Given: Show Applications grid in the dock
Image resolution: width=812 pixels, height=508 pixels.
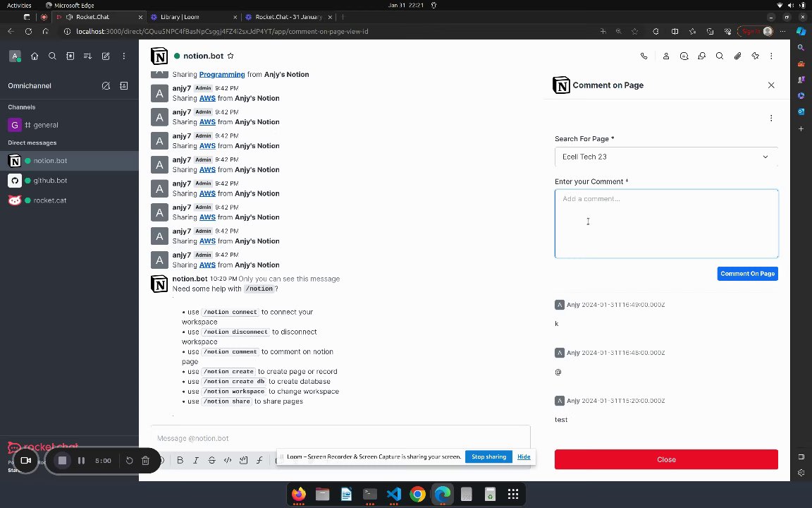Looking at the screenshot, I should coord(512,494).
